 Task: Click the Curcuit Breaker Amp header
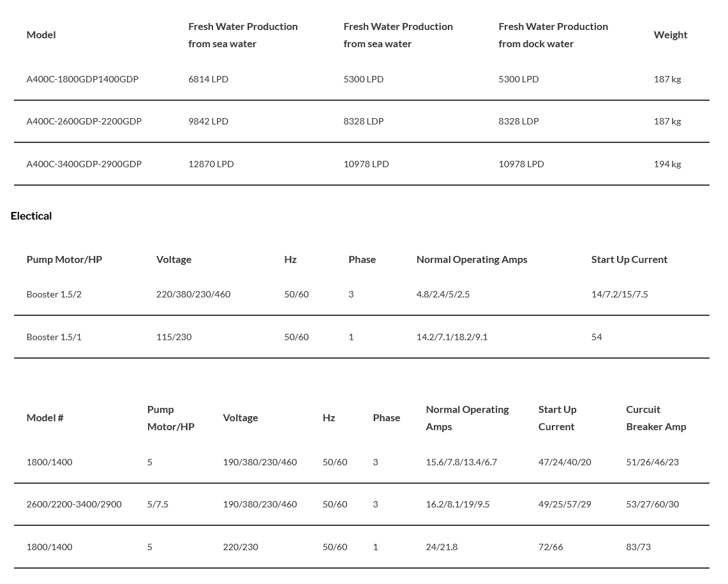click(656, 418)
